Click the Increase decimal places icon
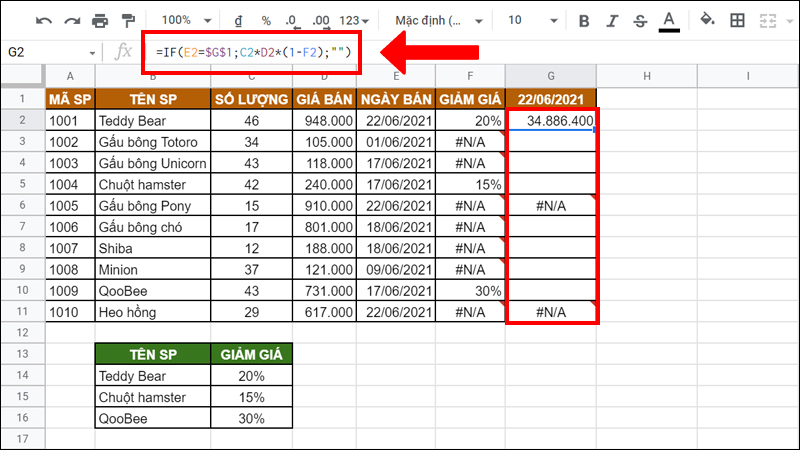This screenshot has width=800, height=450. click(321, 21)
